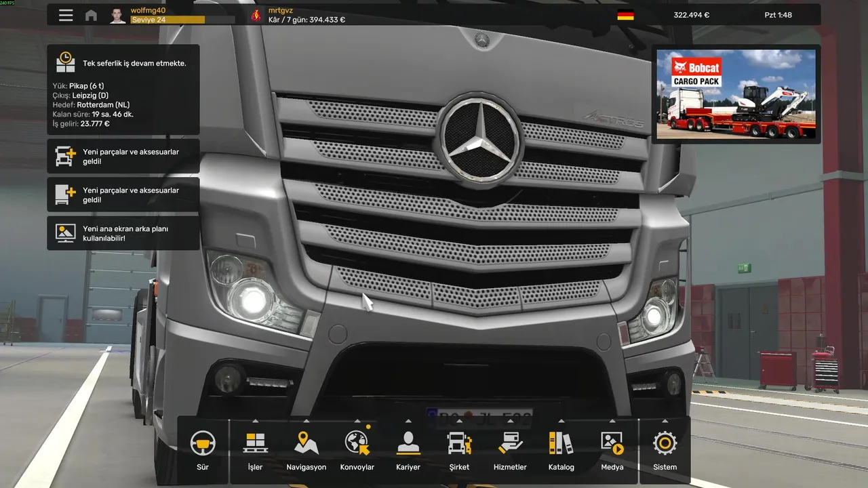Click the Kâr / 7 gün profit text

tap(307, 20)
